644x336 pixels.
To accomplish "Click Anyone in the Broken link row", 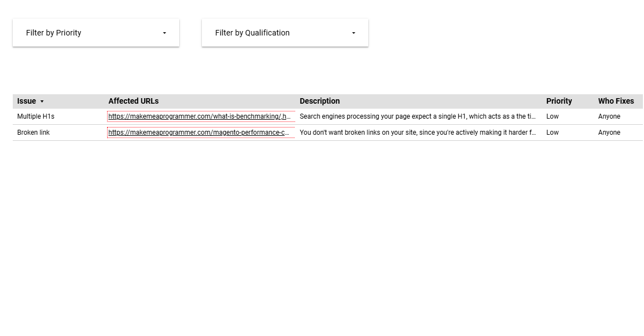I will tap(609, 133).
